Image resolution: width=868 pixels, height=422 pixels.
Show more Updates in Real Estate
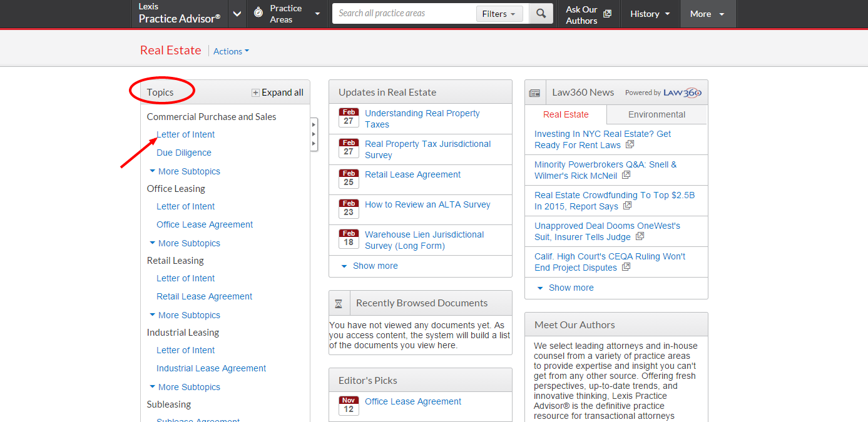(369, 266)
